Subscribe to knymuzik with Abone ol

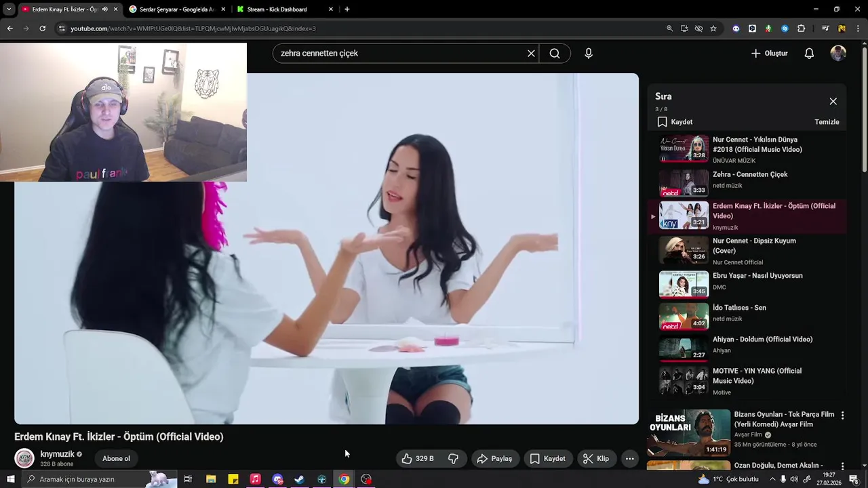click(116, 459)
